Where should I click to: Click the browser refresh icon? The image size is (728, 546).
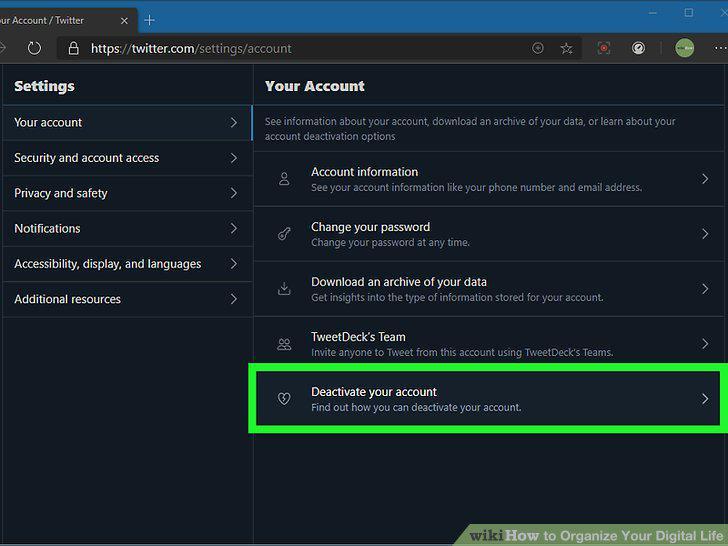[x=34, y=48]
